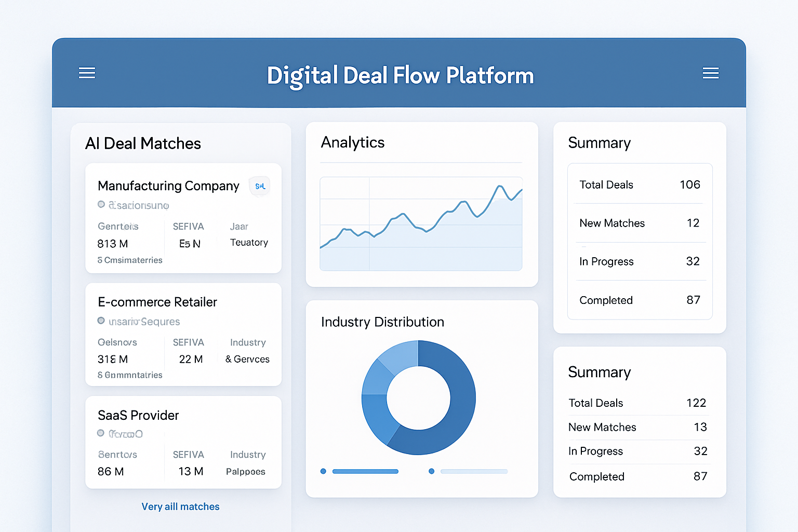Open the right hamburger menu
The height and width of the screenshot is (532, 798).
click(x=711, y=73)
